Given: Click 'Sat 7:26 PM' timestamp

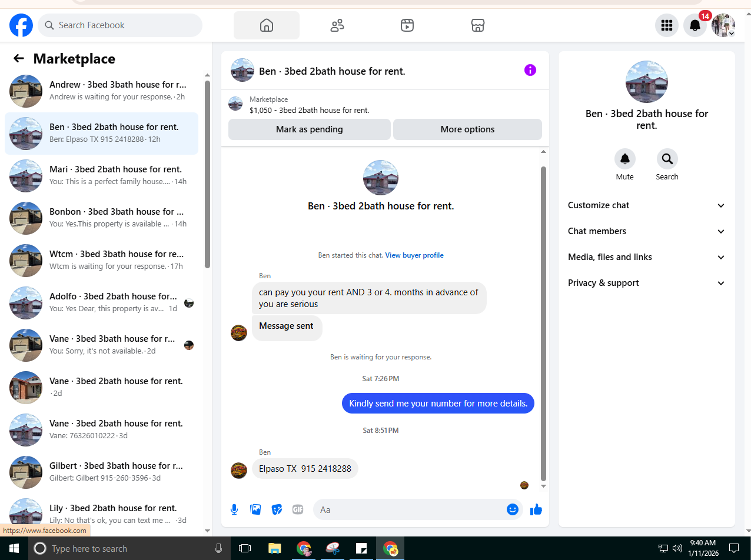Looking at the screenshot, I should [381, 379].
